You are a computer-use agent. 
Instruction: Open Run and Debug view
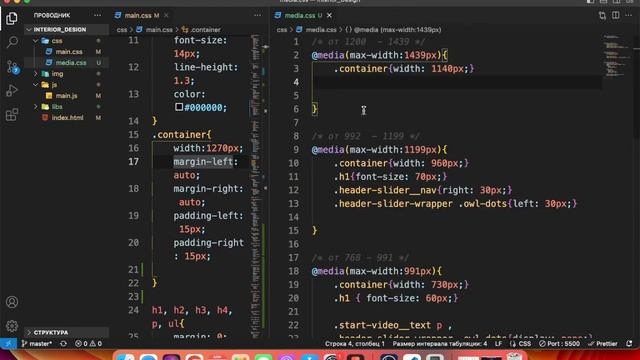pos(12,90)
